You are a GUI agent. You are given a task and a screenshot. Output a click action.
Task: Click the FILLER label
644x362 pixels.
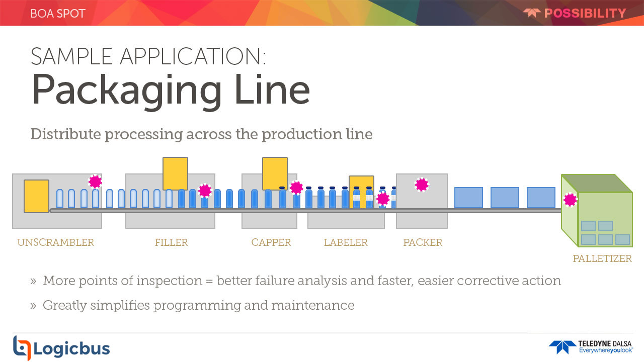[171, 242]
